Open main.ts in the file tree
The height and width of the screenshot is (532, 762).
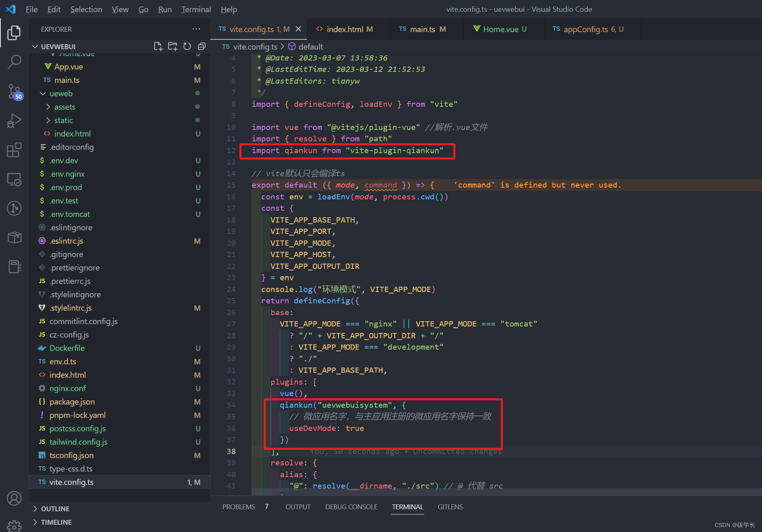119,80
